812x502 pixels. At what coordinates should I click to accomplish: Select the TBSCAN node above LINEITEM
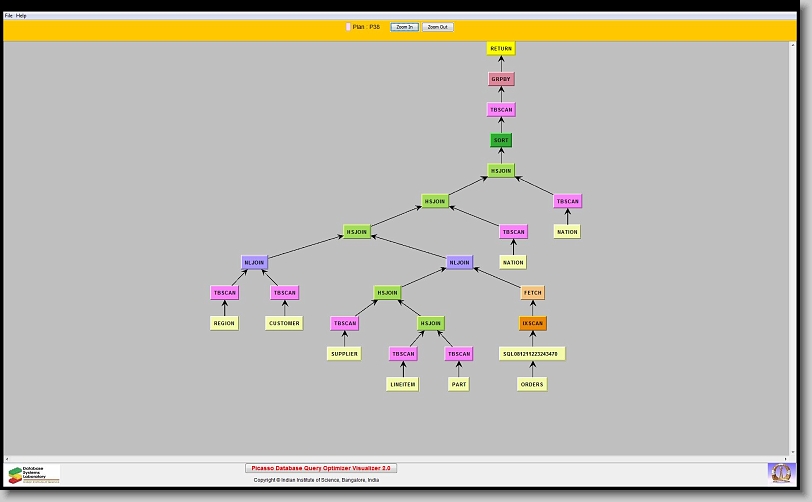click(403, 354)
